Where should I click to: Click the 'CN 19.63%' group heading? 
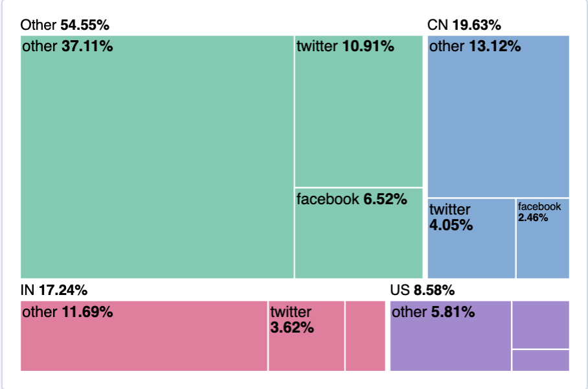click(x=464, y=25)
